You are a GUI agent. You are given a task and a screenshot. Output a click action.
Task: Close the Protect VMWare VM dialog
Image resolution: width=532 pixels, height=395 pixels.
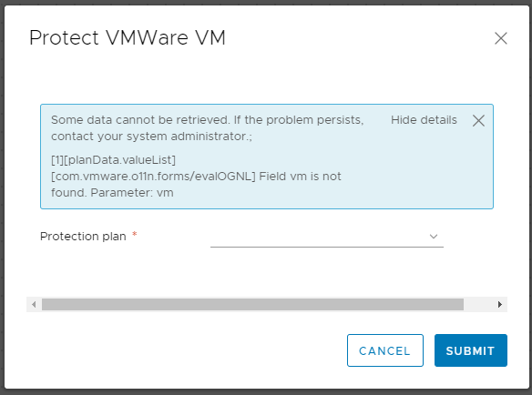click(501, 38)
